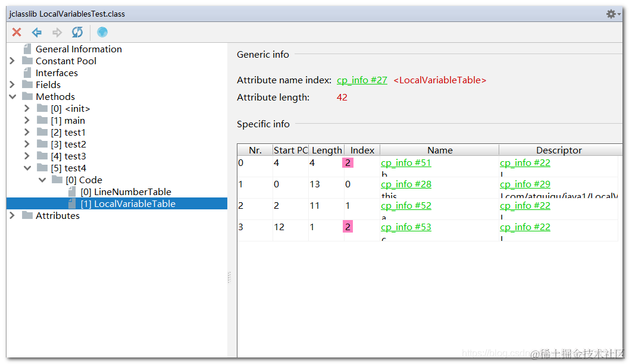Expand the [0] <init> method
629x364 pixels.
(27, 108)
